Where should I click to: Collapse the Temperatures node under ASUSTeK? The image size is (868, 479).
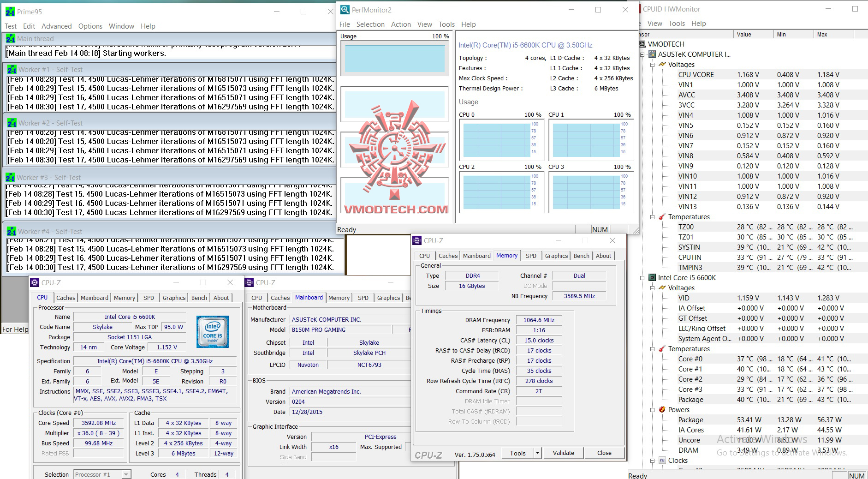pos(653,217)
